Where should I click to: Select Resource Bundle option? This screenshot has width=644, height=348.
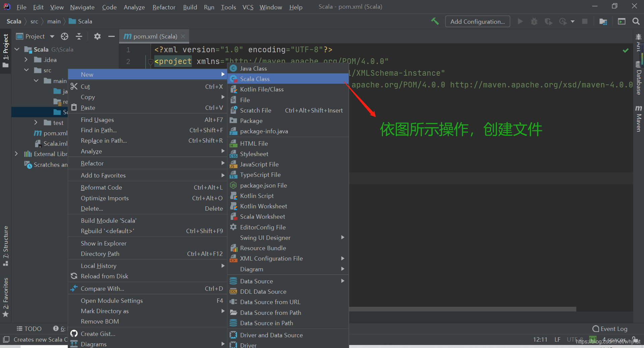coord(288,248)
